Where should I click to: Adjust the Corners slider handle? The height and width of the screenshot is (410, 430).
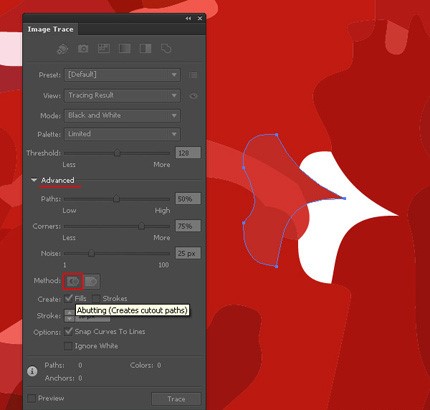pos(141,226)
